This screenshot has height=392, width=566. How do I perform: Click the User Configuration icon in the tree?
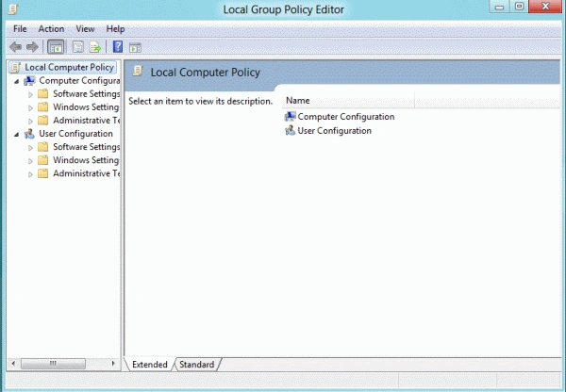click(29, 134)
